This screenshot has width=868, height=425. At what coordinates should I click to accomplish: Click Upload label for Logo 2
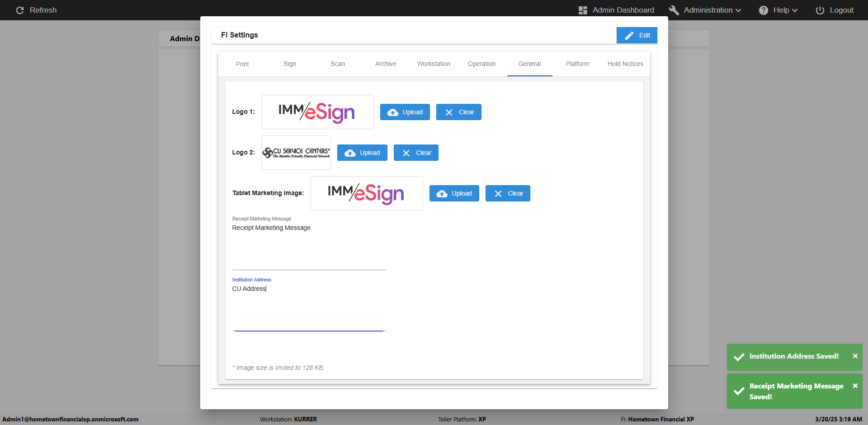point(370,153)
